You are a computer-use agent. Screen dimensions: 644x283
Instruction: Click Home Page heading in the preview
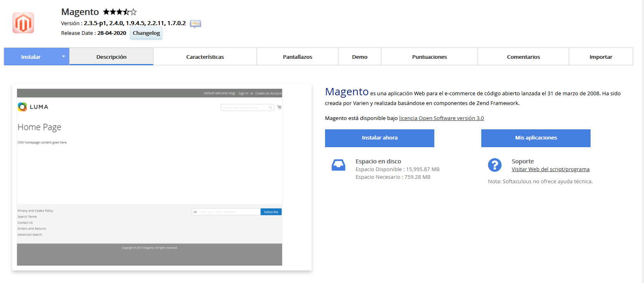39,127
